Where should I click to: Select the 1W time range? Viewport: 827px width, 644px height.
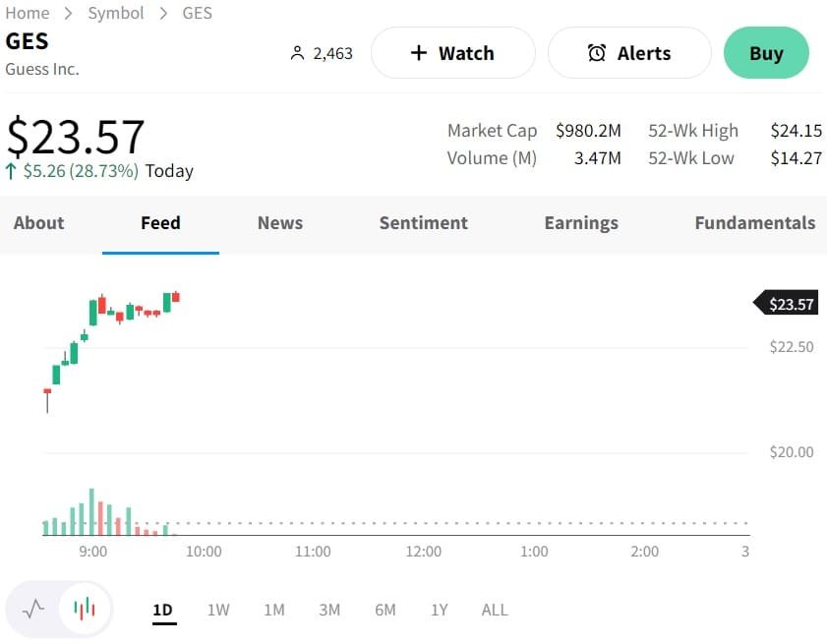coord(218,610)
